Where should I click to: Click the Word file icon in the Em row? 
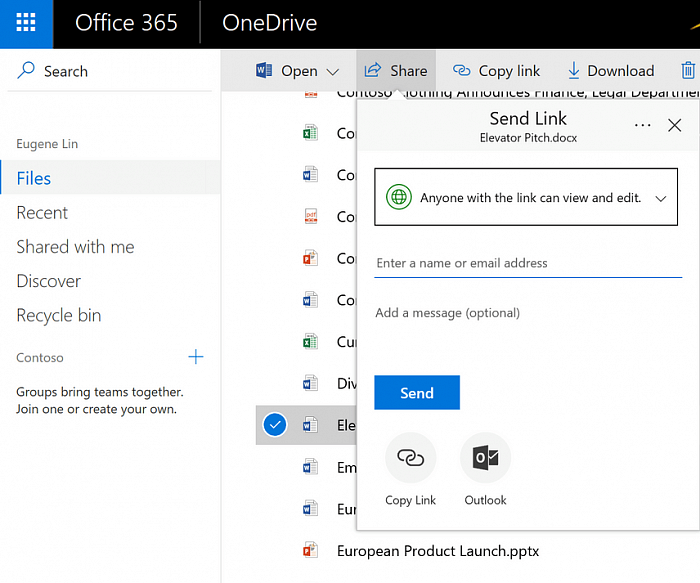[x=310, y=466]
